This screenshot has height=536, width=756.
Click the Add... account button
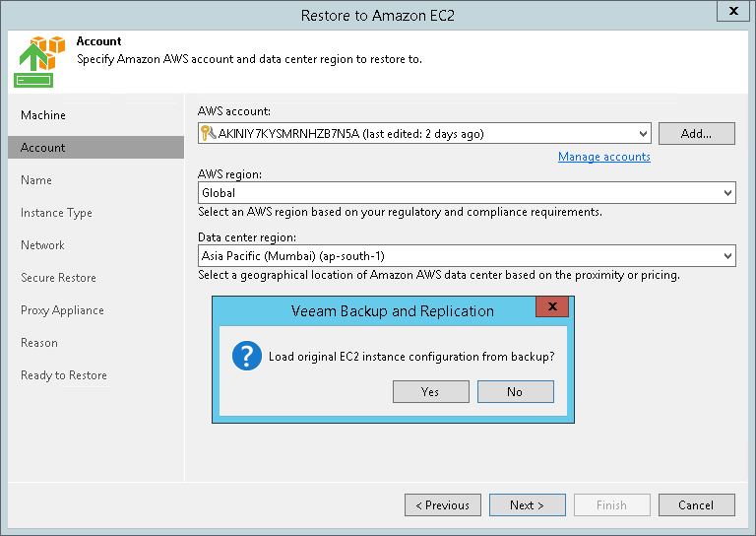[696, 133]
